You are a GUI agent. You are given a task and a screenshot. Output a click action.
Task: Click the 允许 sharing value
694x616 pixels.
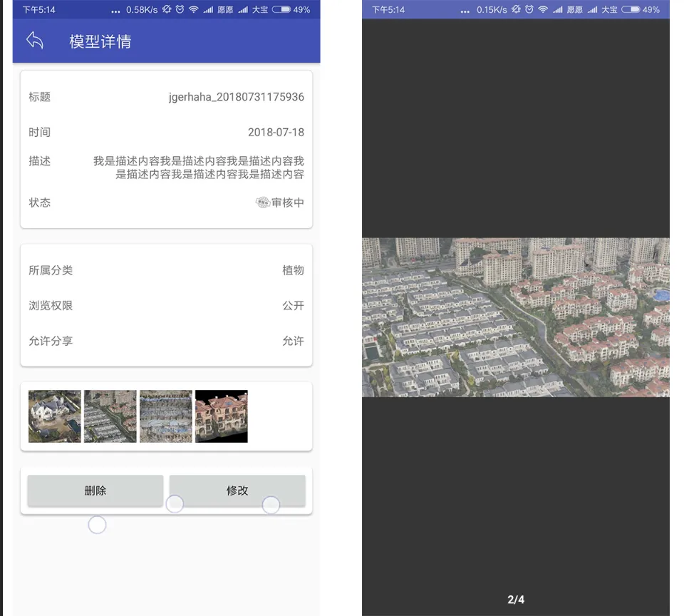(293, 341)
